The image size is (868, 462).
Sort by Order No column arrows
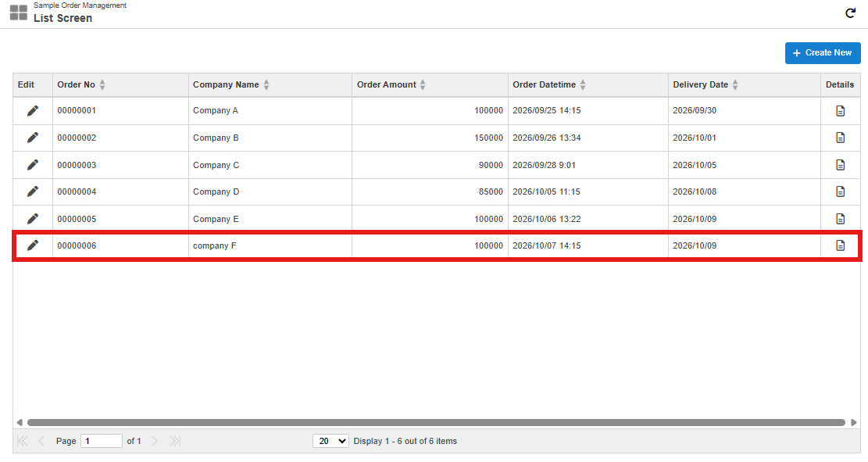point(102,84)
